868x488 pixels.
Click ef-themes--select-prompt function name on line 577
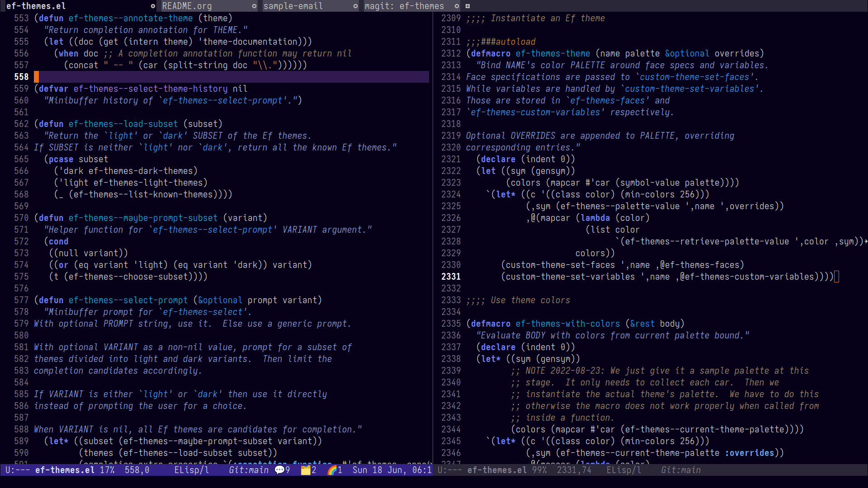tap(128, 300)
